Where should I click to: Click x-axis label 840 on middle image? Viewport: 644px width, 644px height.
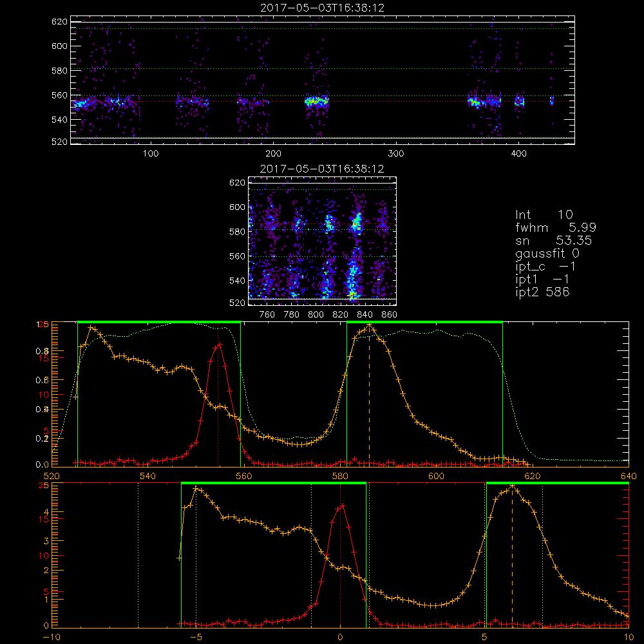tap(365, 315)
